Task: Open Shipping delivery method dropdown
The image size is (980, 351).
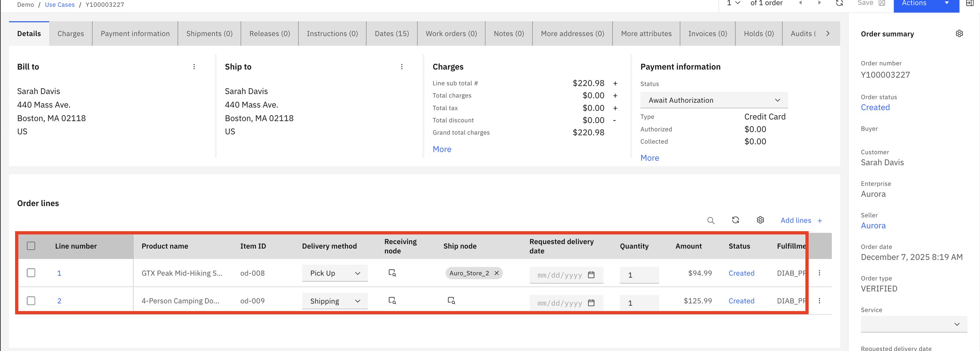Action: (x=335, y=301)
